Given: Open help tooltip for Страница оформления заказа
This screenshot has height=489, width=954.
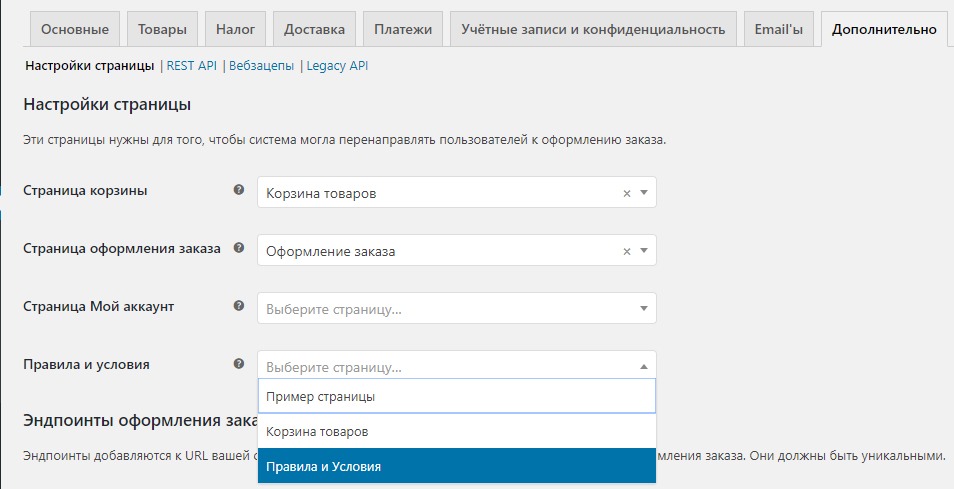Looking at the screenshot, I should [x=238, y=248].
